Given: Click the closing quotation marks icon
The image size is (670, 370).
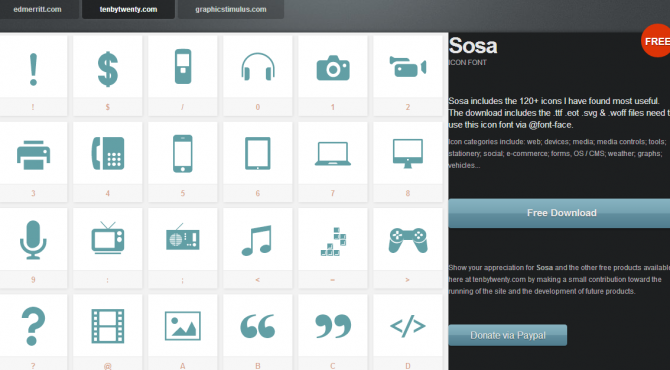Looking at the screenshot, I should [x=333, y=326].
